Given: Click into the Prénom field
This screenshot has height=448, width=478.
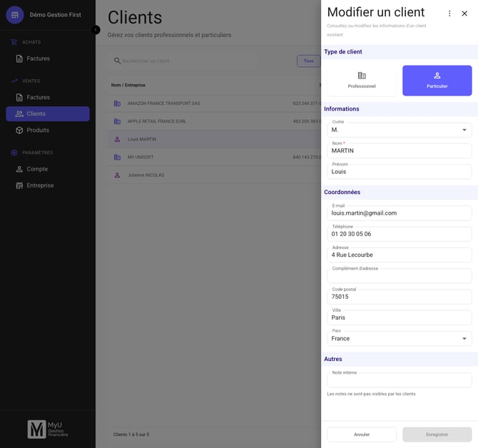Looking at the screenshot, I should (x=400, y=172).
